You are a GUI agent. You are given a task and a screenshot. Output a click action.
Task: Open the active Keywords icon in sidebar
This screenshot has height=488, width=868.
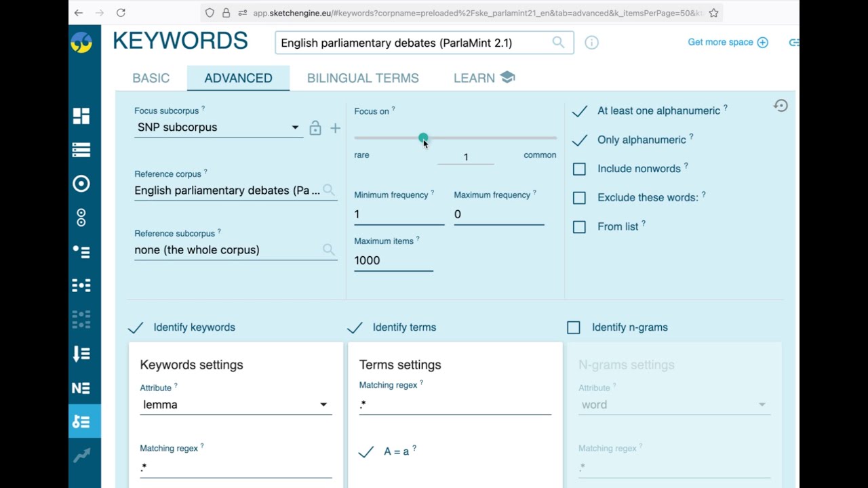point(81,422)
